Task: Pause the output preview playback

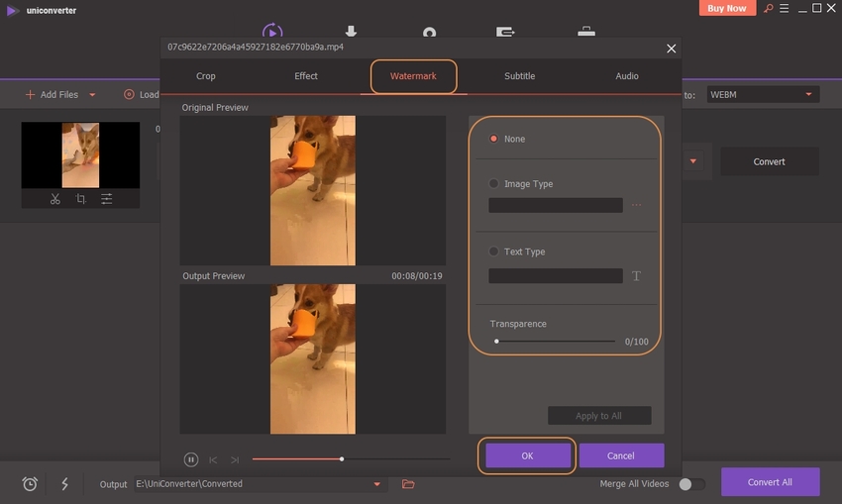Action: point(190,459)
